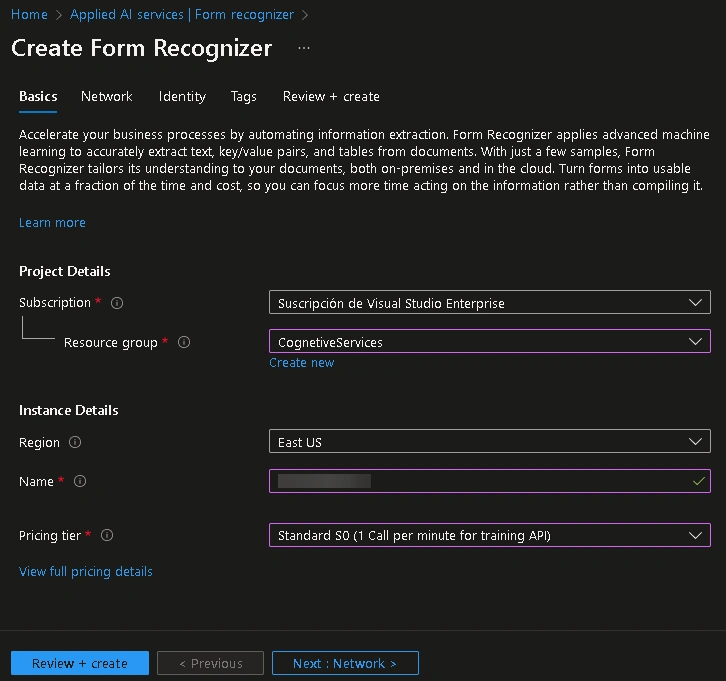The width and height of the screenshot is (726, 681).
Task: Open the ellipsis menu beside the title
Action: [304, 48]
